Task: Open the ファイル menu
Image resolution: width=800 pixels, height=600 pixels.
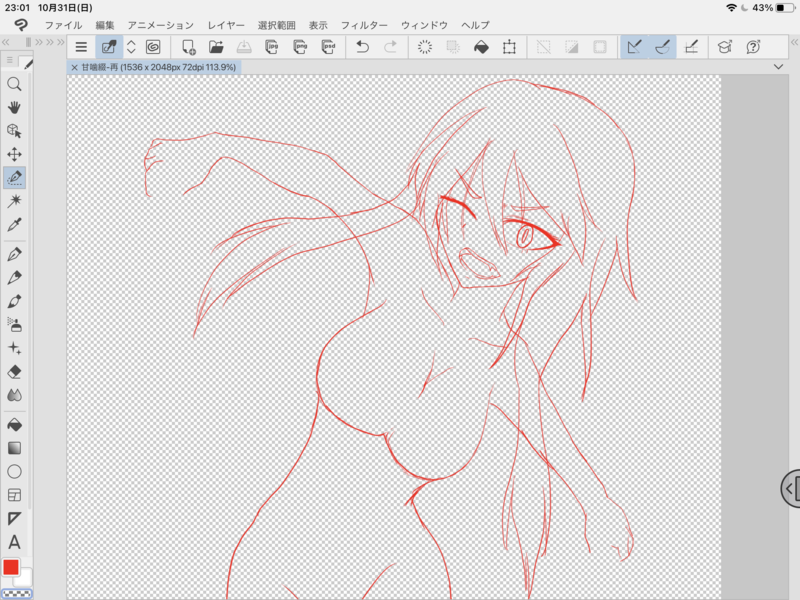Action: pyautogui.click(x=64, y=24)
